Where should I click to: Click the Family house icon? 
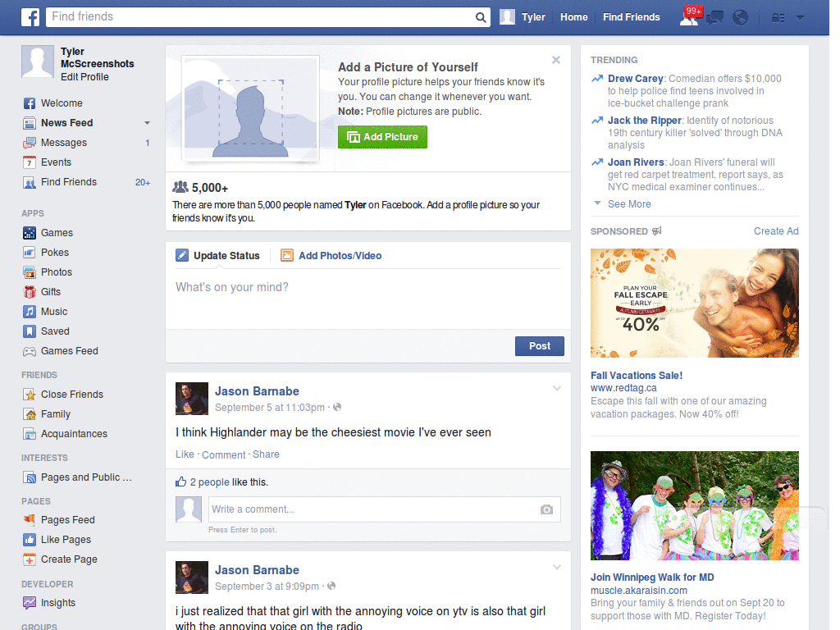30,414
